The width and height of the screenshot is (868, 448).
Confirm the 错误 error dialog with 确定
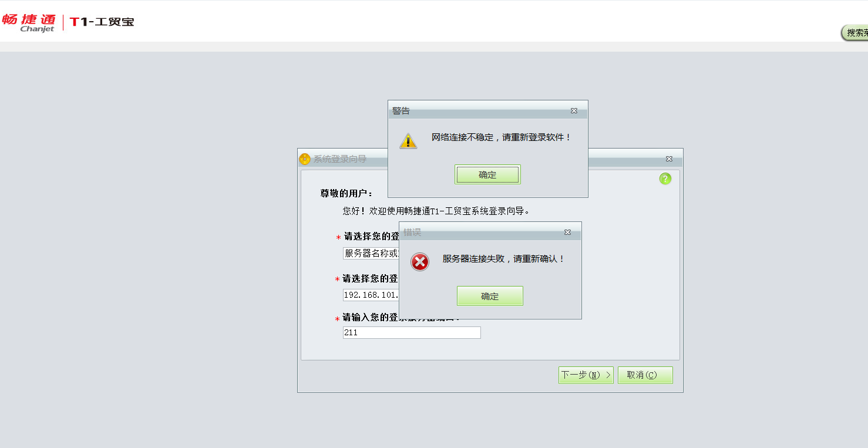pyautogui.click(x=490, y=296)
